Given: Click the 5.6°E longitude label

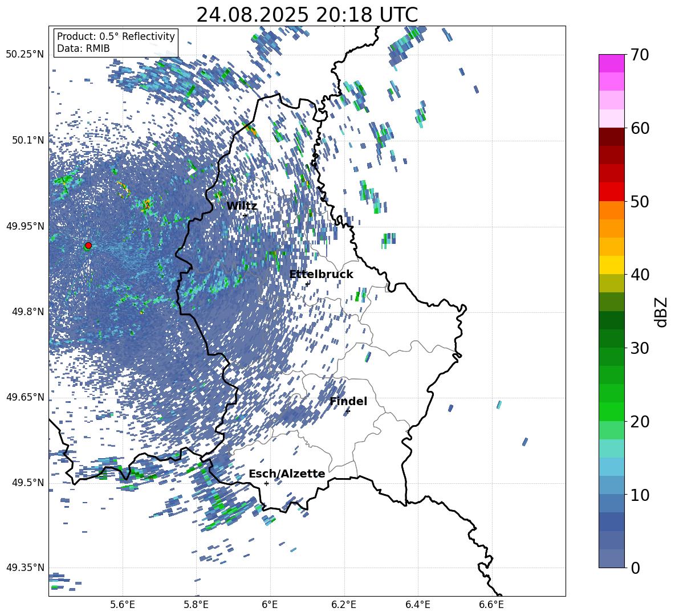Looking at the screenshot, I should (123, 605).
